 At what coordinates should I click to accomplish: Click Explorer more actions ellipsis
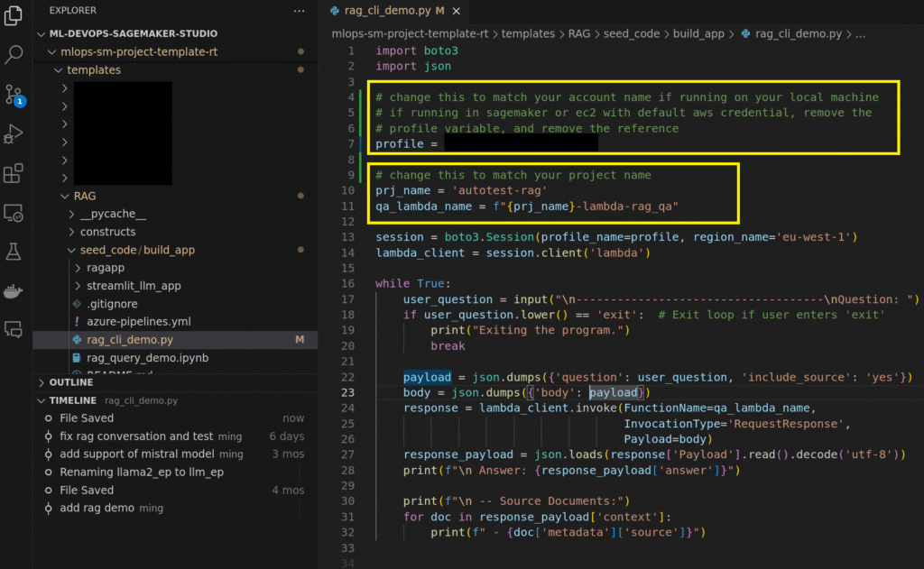coord(299,11)
